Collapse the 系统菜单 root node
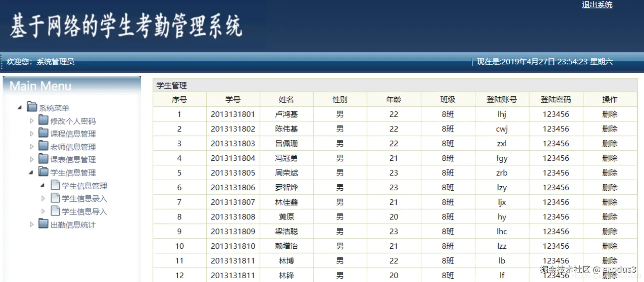This screenshot has width=644, height=282. coord(20,107)
